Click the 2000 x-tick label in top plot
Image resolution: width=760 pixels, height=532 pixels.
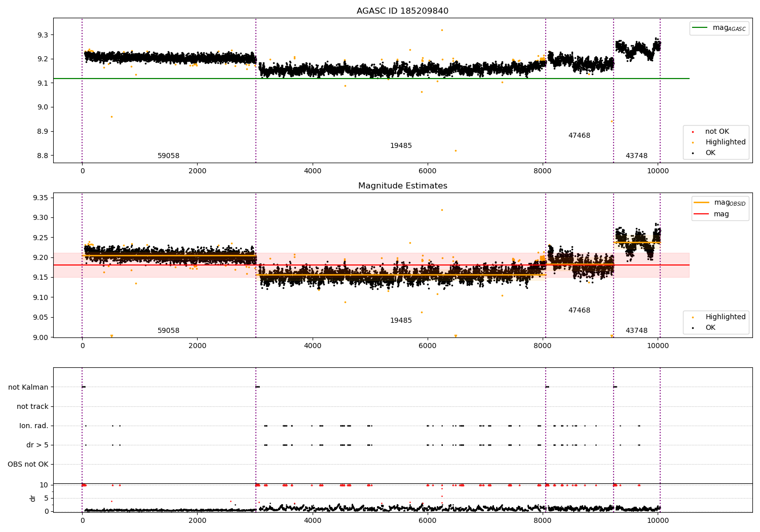coord(197,171)
